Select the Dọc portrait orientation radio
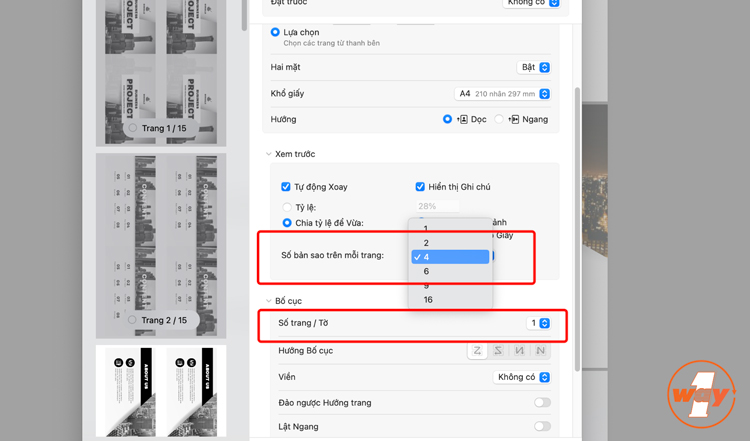The height and width of the screenshot is (441, 750). tap(447, 119)
